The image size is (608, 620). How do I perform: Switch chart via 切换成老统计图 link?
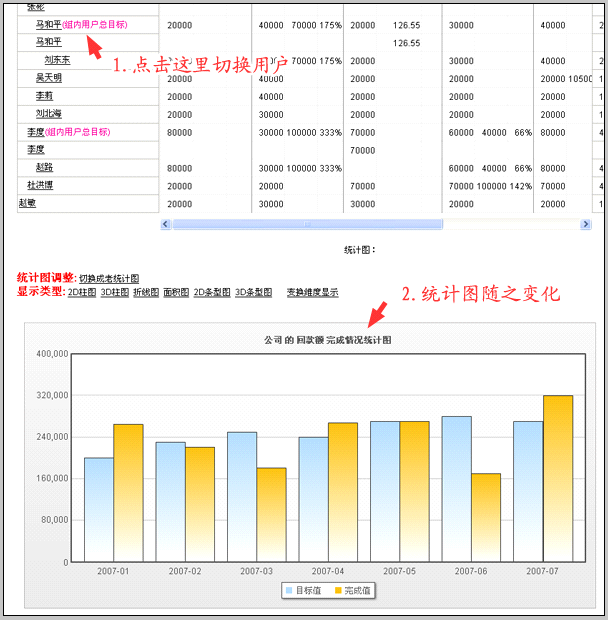point(109,278)
